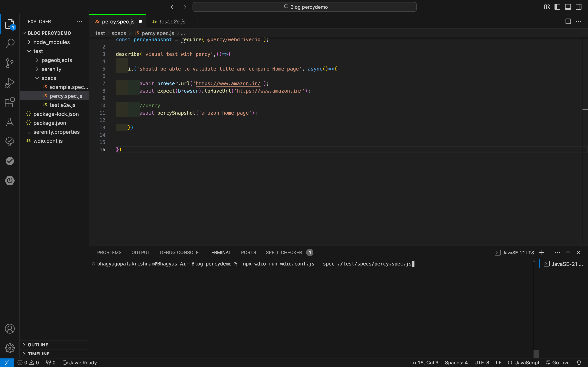Expand the node_modules folder
The width and height of the screenshot is (588, 367).
(x=51, y=42)
